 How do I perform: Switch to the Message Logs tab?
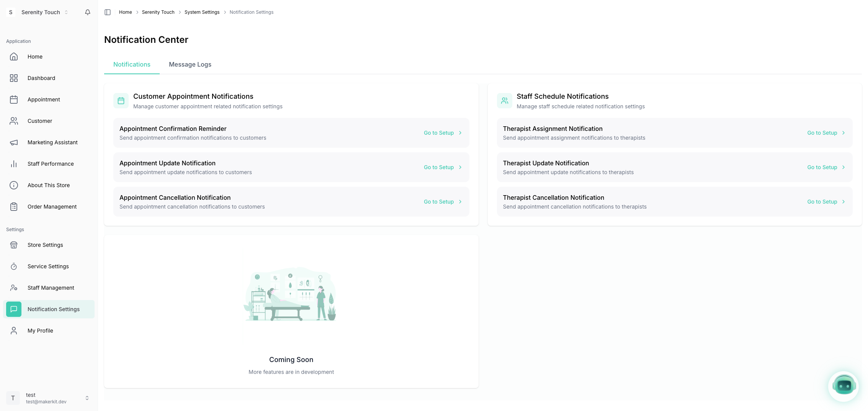point(190,64)
